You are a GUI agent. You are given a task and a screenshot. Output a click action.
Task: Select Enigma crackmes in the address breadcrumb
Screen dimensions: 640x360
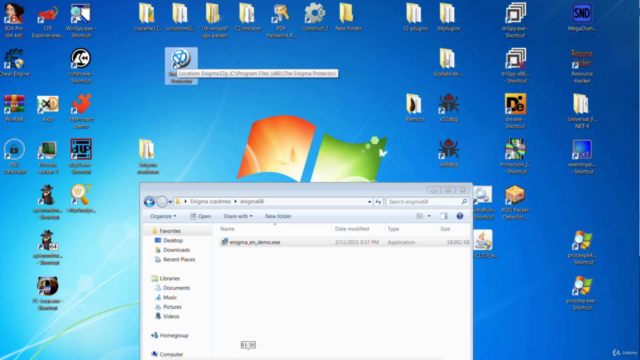coord(211,202)
